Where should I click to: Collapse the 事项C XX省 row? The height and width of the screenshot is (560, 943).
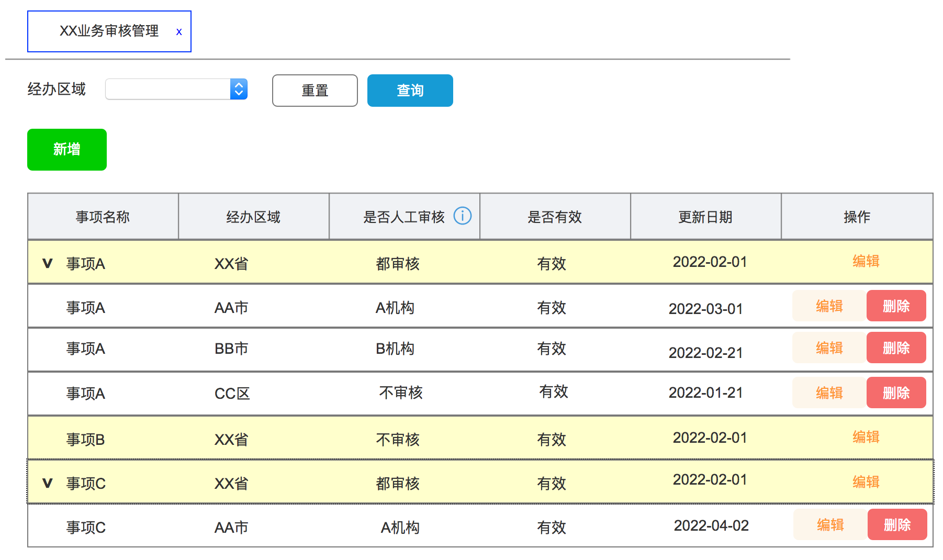click(48, 483)
